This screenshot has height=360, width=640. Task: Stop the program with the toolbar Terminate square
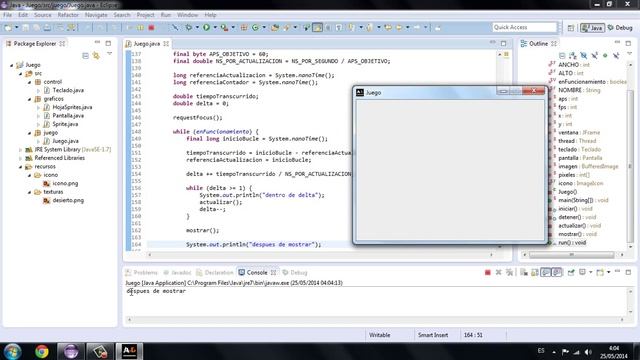tap(151, 27)
